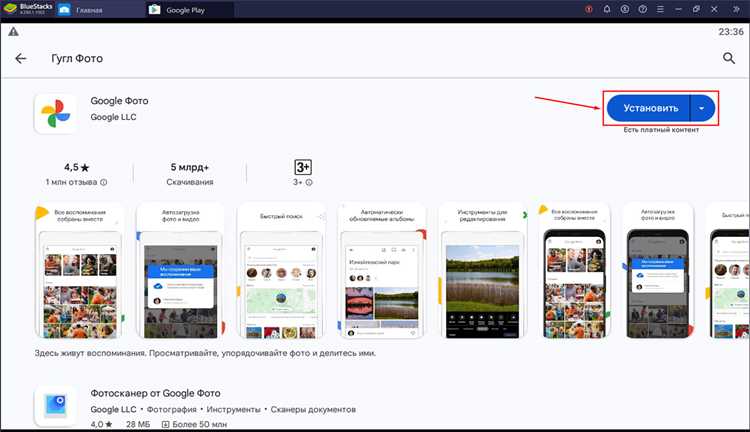
Task: Open the first screenshot thumbnail
Action: tap(80, 271)
